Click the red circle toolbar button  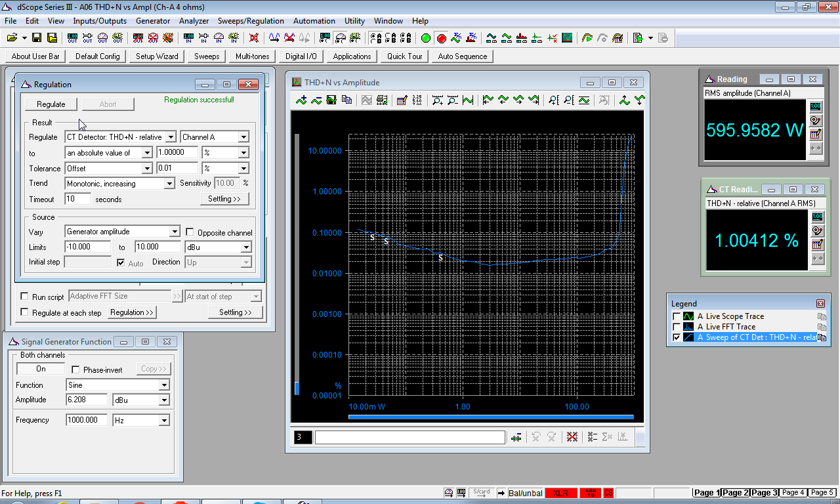click(x=441, y=37)
